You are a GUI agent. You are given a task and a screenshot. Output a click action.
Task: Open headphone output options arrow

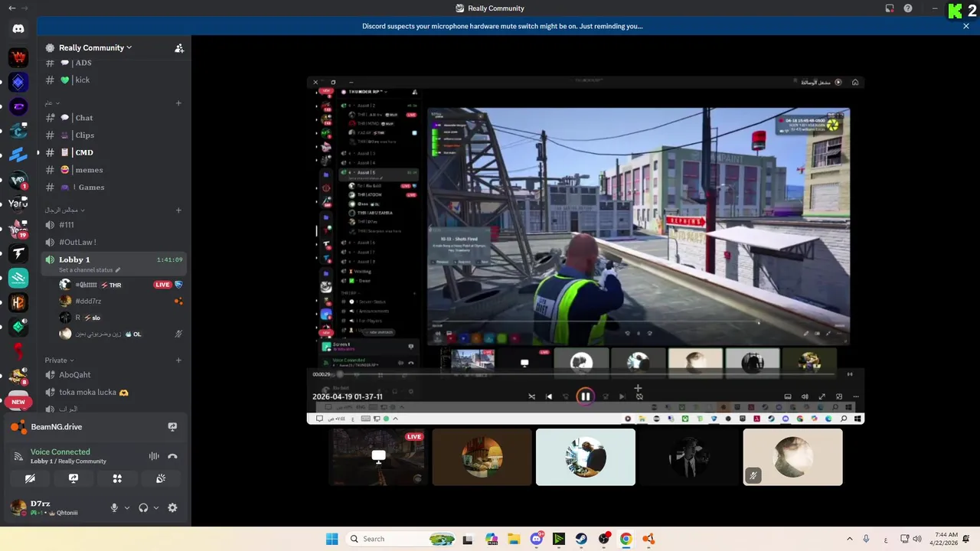coord(156,507)
